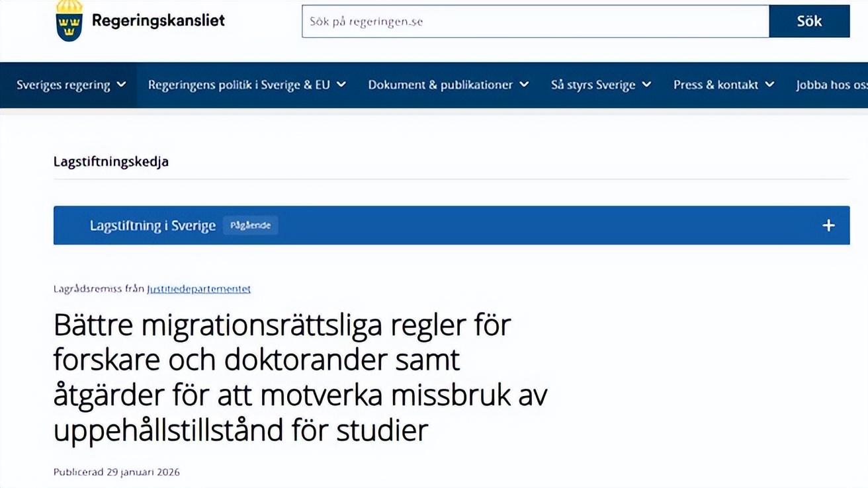Image resolution: width=868 pixels, height=488 pixels.
Task: Click chevron next to Regeringens politik i Sverige & EU
Action: pos(341,85)
